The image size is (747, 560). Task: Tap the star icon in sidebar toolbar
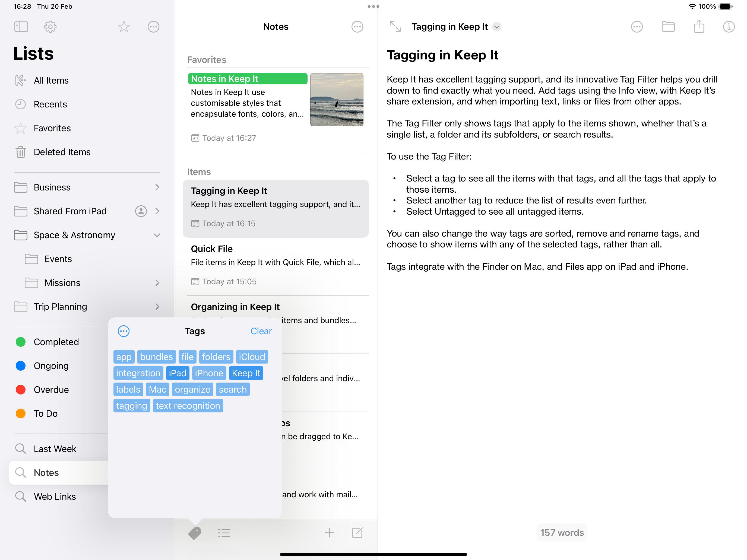coord(124,27)
